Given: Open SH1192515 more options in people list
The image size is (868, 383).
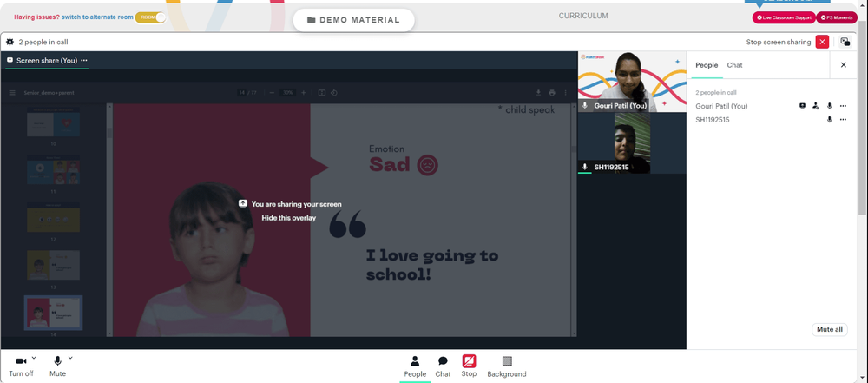Looking at the screenshot, I should 843,119.
